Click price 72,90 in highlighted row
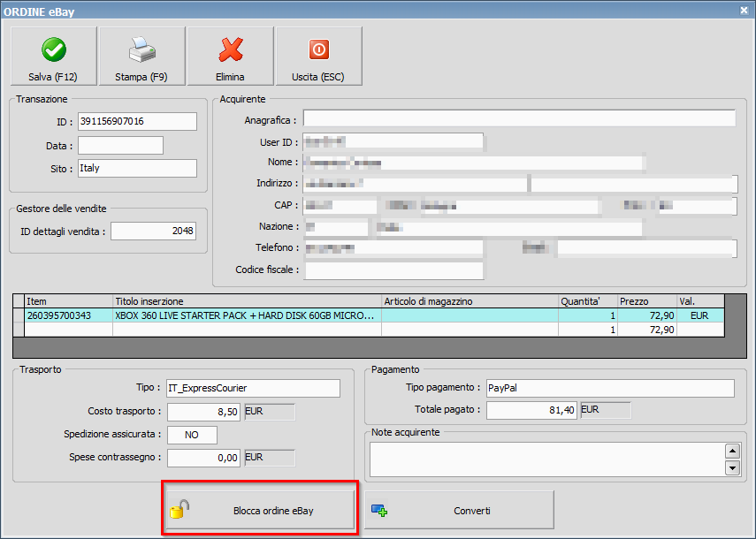 click(x=647, y=315)
